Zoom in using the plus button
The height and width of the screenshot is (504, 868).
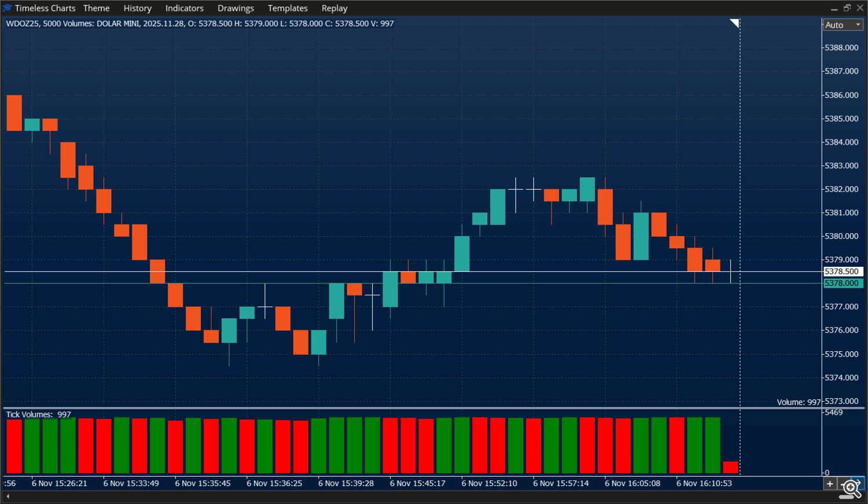(830, 483)
